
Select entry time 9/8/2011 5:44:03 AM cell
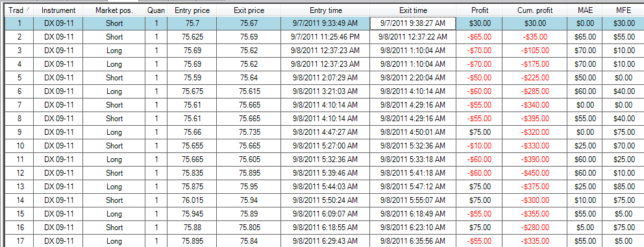[x=325, y=186]
